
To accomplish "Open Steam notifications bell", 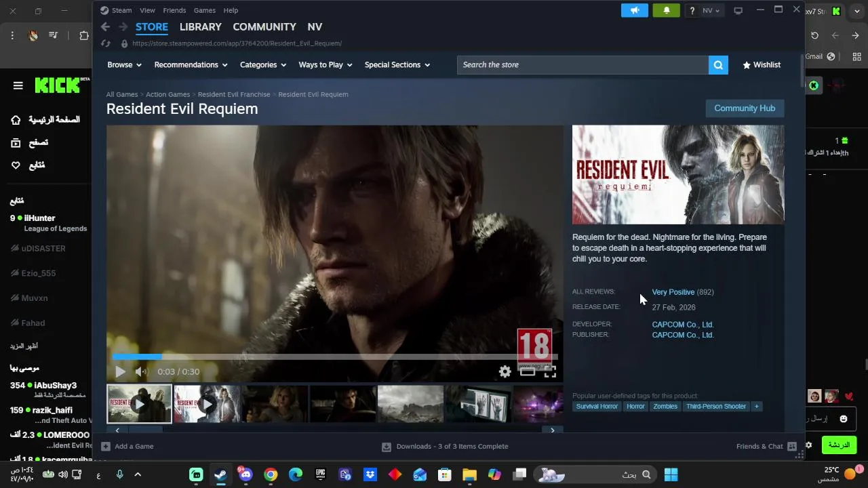I will 666,10.
